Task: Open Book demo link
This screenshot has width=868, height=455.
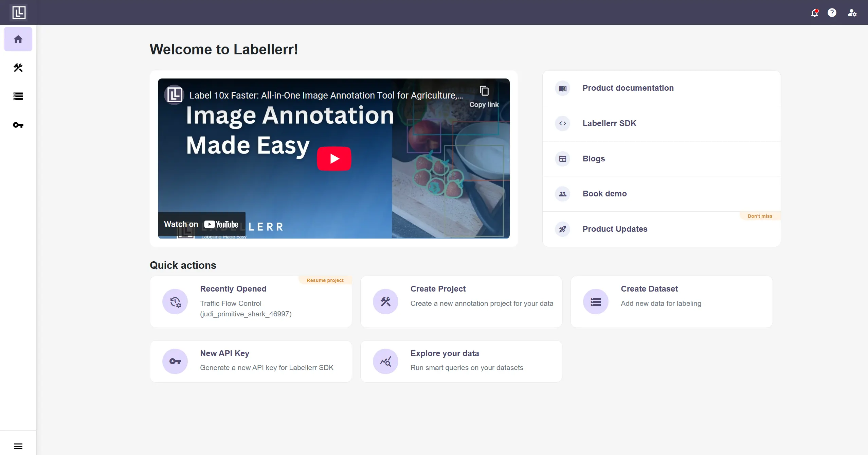Action: (x=662, y=194)
